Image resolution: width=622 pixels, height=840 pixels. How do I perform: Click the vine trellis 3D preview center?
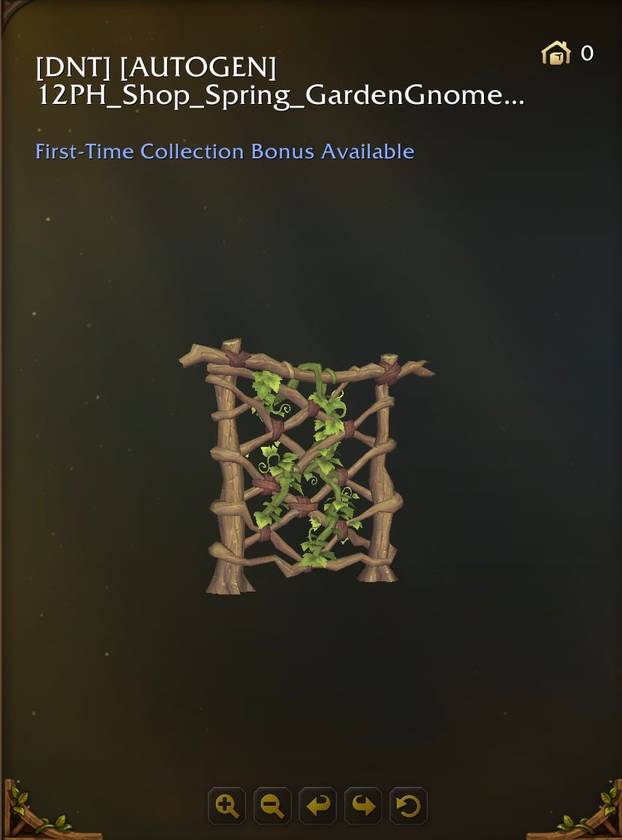[307, 466]
